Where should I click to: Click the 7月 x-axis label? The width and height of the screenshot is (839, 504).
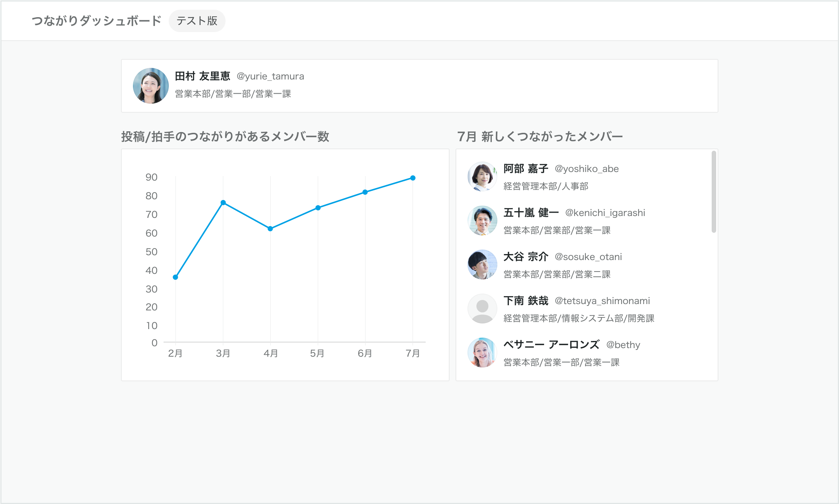point(413,353)
